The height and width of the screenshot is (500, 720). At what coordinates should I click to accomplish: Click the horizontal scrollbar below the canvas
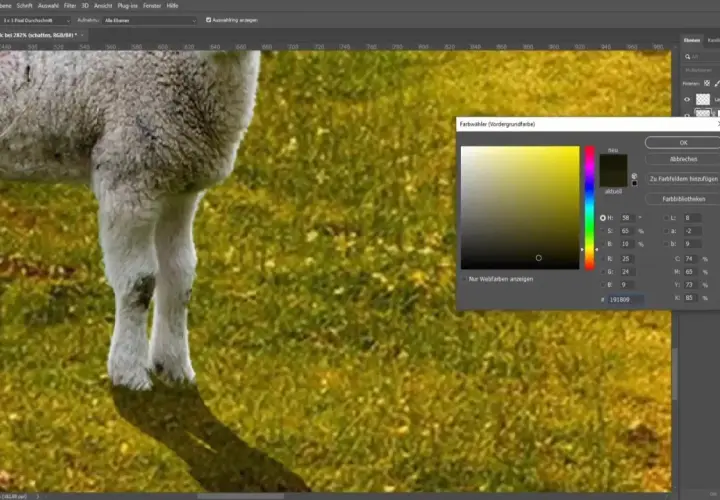point(240,496)
